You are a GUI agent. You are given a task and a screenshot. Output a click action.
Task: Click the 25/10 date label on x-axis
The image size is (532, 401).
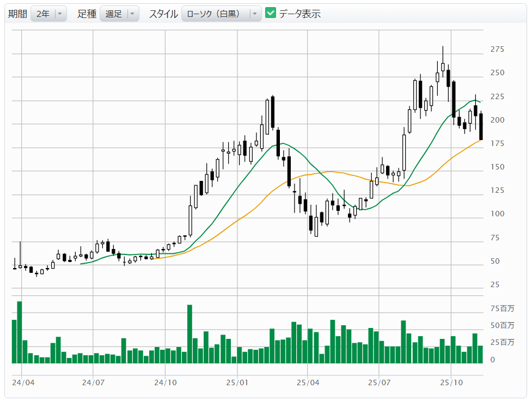tap(451, 383)
